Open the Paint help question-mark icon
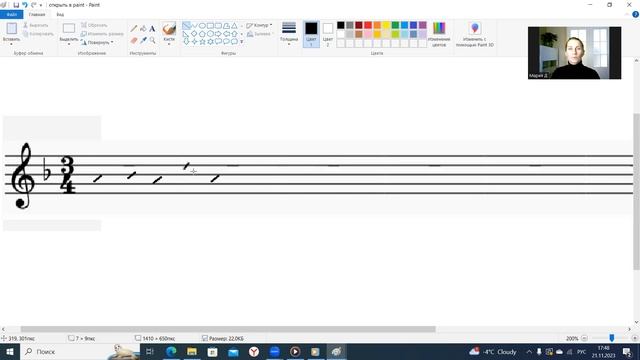Viewport: 640px width, 360px height. pyautogui.click(x=635, y=14)
